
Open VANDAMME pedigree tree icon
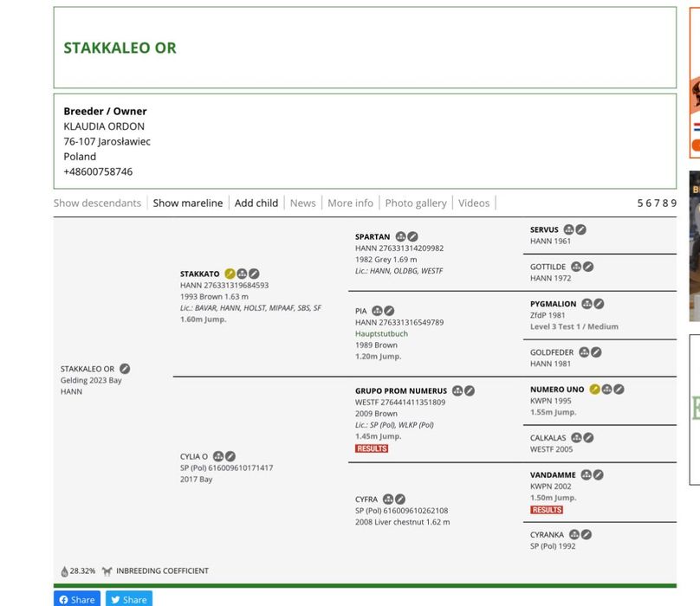(587, 474)
